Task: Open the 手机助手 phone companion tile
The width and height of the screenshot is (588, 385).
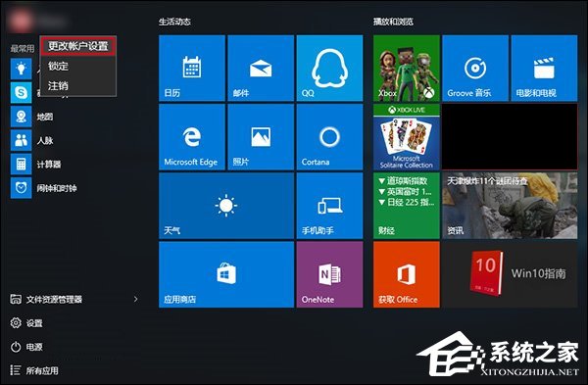Action: (329, 206)
